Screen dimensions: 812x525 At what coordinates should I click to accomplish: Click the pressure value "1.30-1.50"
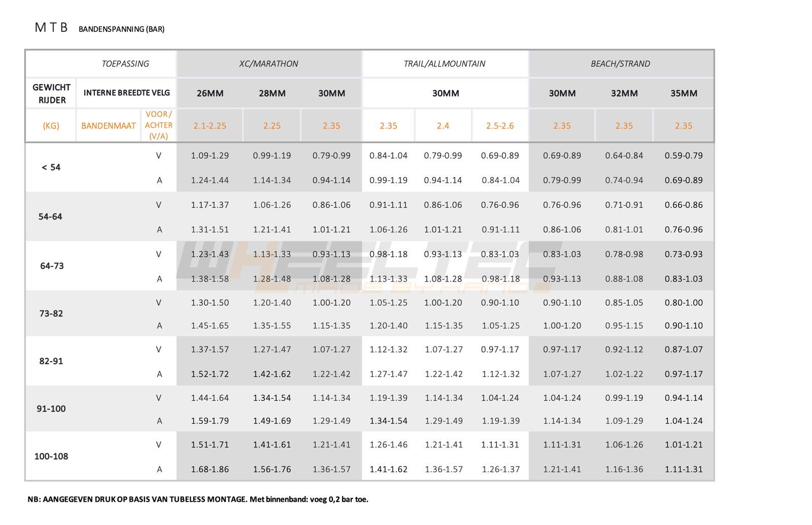click(210, 303)
